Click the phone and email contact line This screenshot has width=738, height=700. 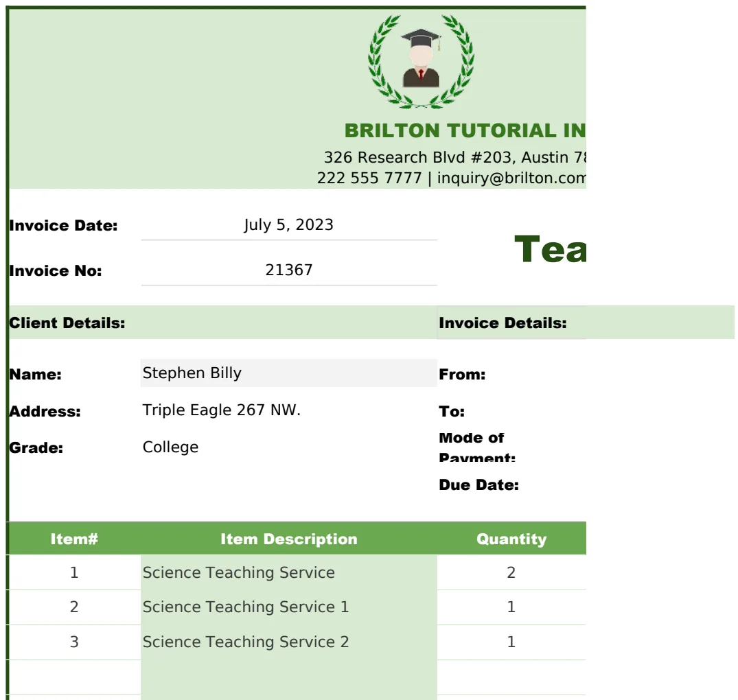tap(451, 178)
